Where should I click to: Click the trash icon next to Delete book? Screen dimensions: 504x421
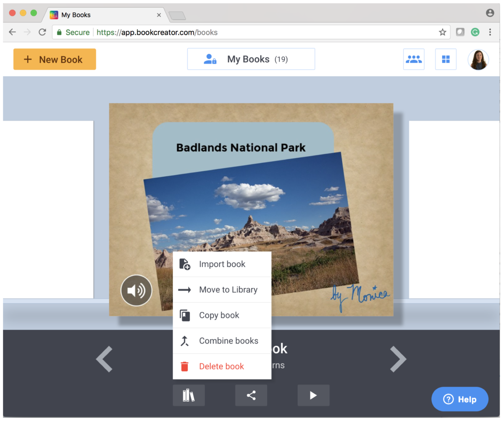pyautogui.click(x=185, y=366)
